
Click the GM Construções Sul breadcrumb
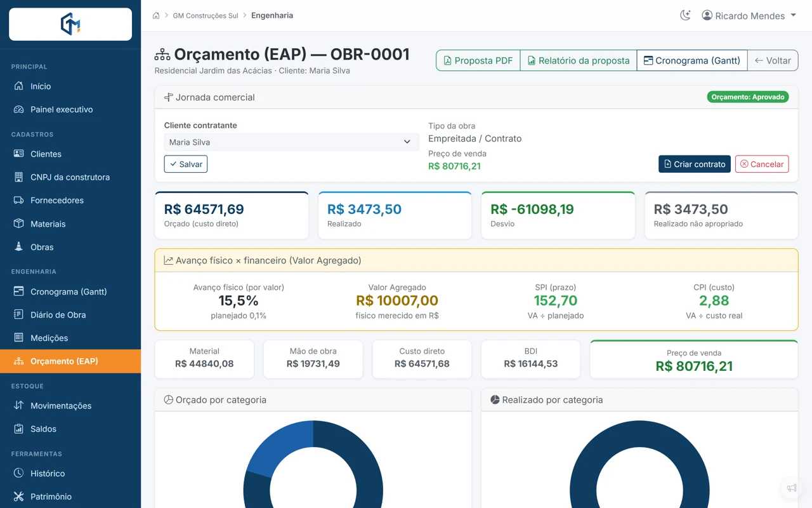point(206,15)
